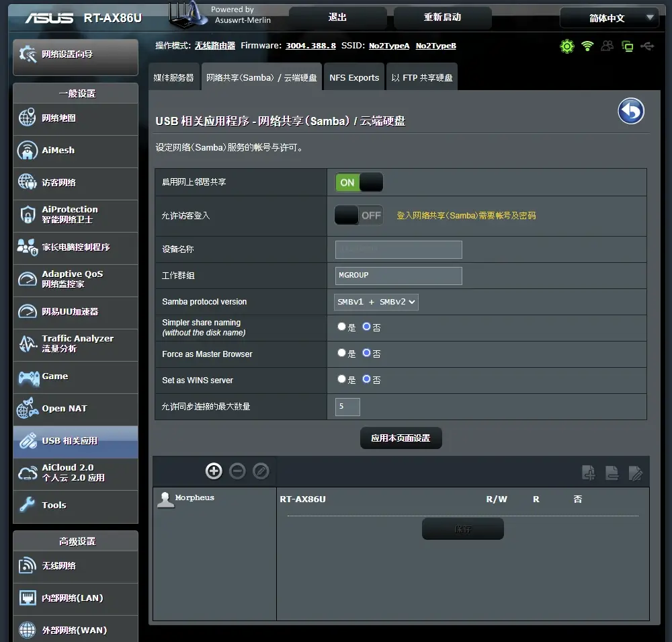
Task: Open Parental Controls (家长电脑控制程序)
Action: [75, 247]
